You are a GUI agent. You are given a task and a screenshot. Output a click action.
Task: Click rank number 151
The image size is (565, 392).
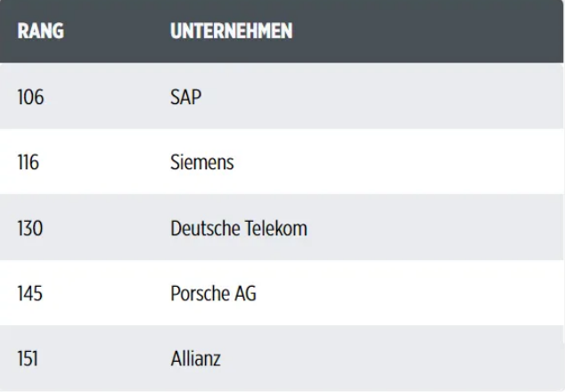tap(28, 358)
